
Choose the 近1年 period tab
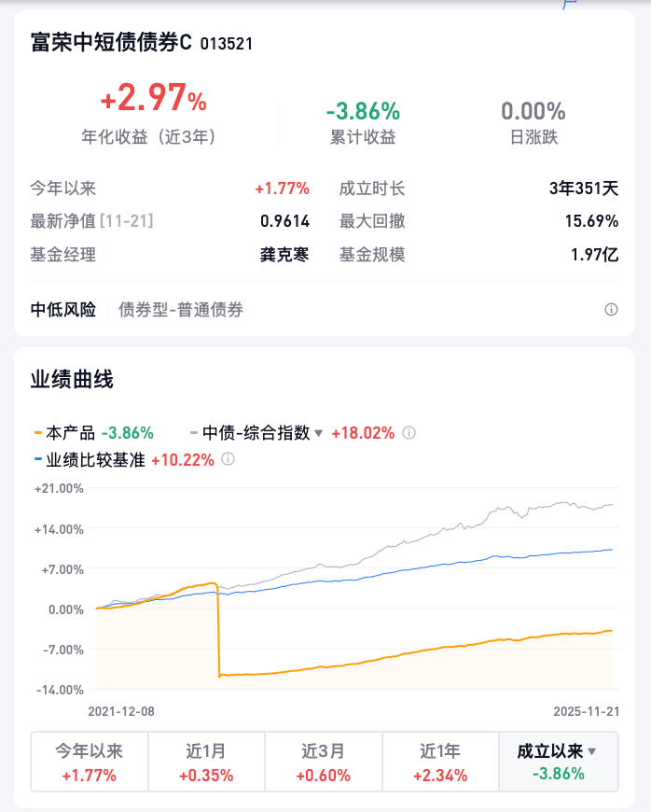click(x=441, y=763)
